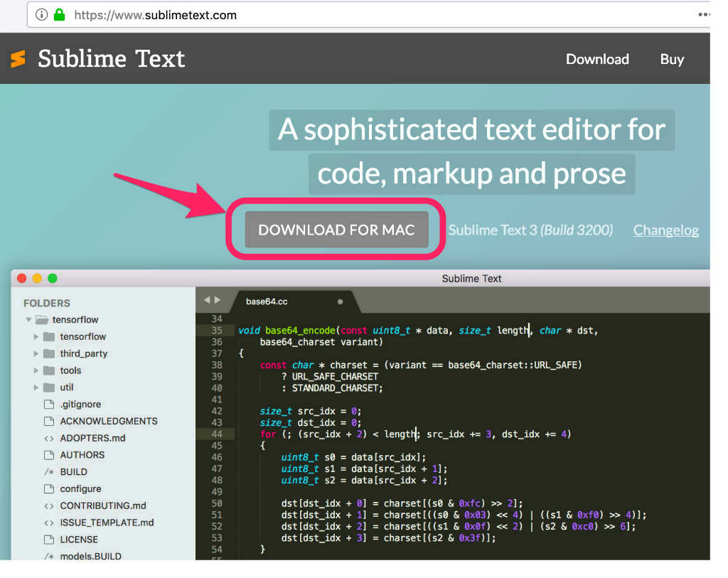Expand the nested tensorflow subfolder

click(x=36, y=336)
